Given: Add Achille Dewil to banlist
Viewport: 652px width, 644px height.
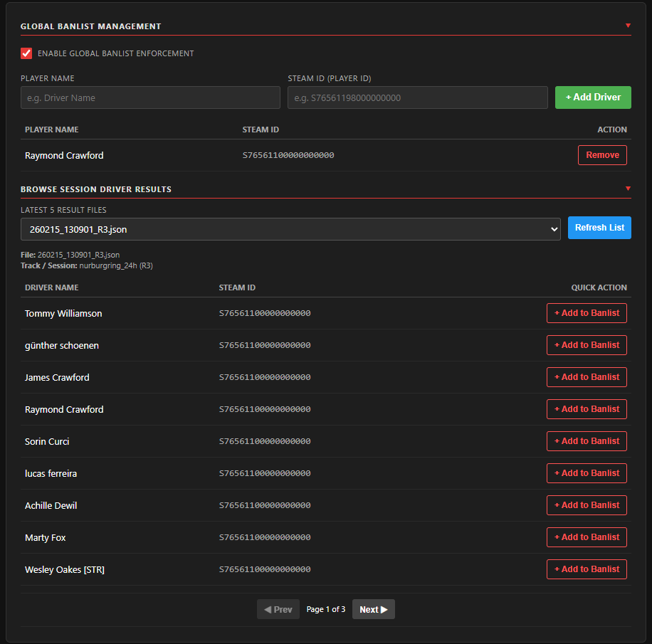Looking at the screenshot, I should (587, 505).
